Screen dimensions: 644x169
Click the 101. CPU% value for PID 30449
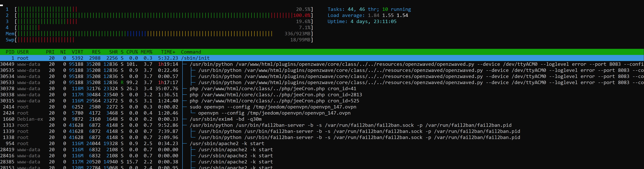[132, 64]
